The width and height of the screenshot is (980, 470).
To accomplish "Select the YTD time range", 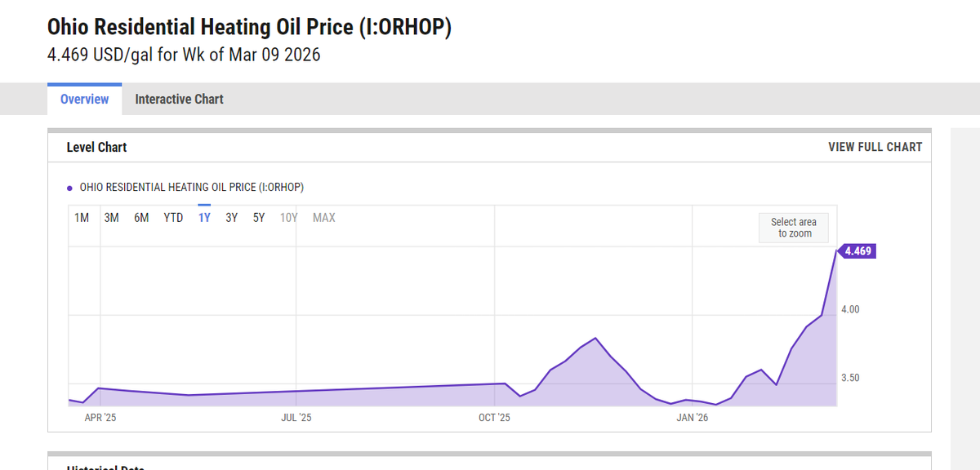I will pos(173,217).
